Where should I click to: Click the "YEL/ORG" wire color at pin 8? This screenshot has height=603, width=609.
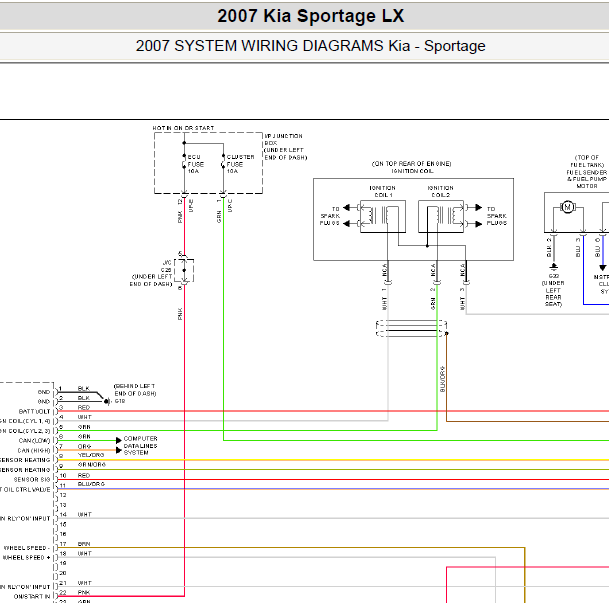91,455
